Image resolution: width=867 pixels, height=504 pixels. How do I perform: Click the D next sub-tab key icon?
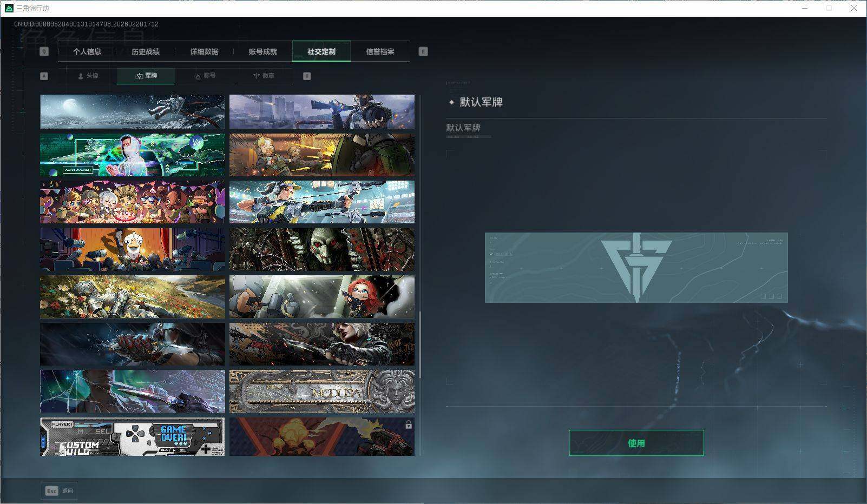tap(307, 76)
